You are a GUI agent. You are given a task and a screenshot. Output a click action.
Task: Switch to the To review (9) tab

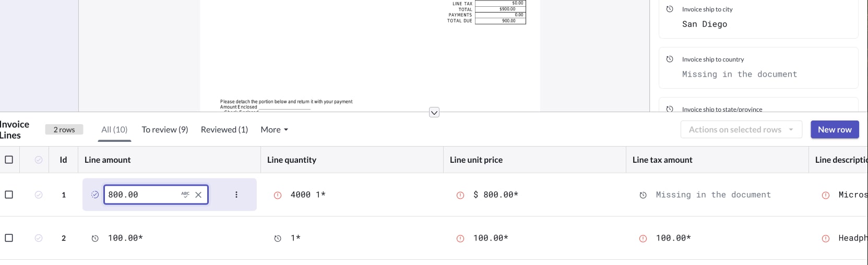coord(165,129)
